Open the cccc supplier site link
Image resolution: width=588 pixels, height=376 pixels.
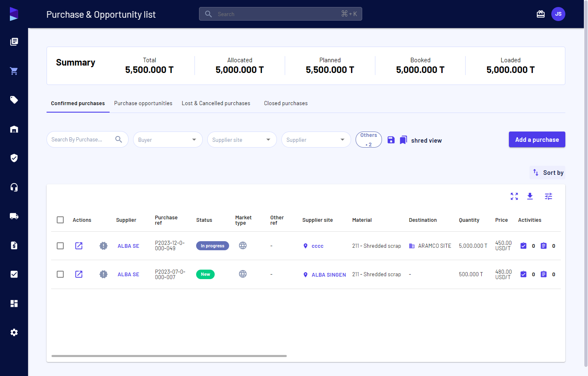[318, 246]
